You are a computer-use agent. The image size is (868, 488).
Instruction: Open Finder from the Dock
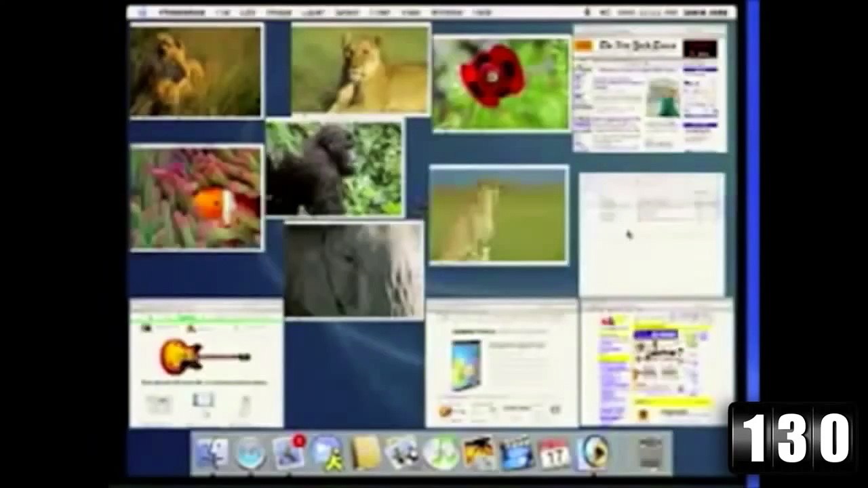point(212,453)
